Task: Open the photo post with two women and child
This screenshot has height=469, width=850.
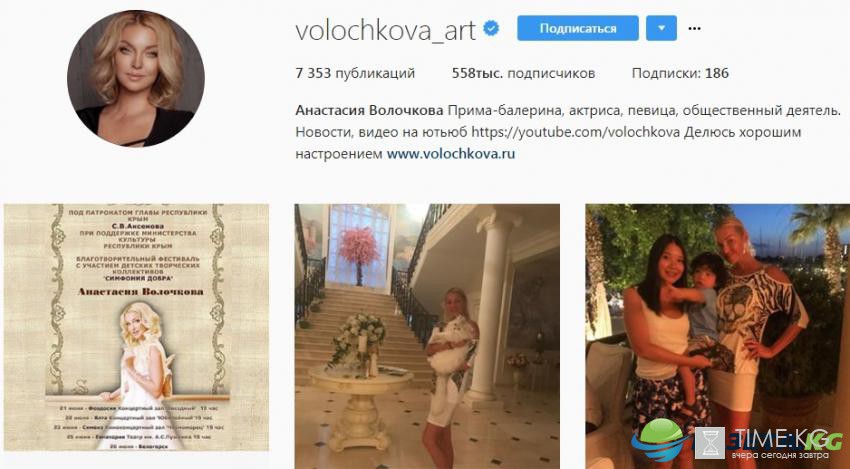Action: [x=718, y=336]
